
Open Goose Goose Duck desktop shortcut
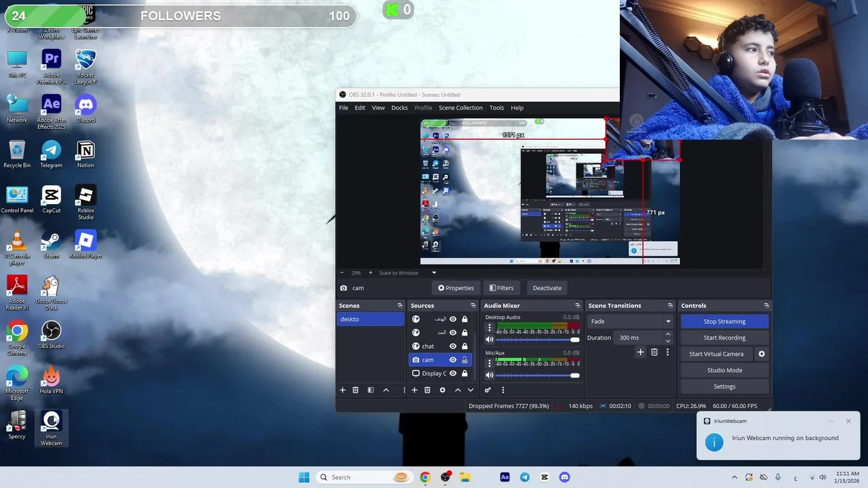(x=51, y=293)
